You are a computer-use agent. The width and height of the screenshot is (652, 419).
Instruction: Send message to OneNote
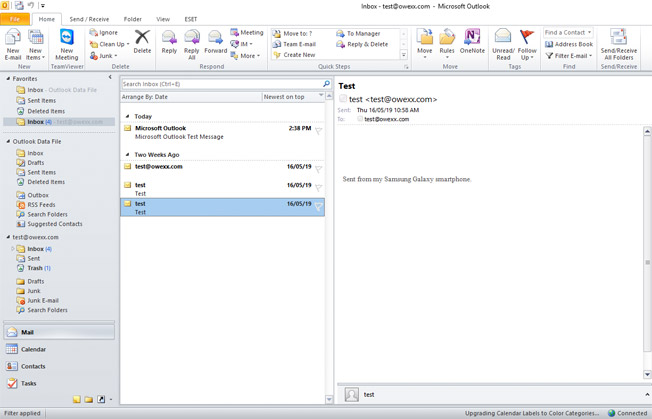[x=472, y=42]
